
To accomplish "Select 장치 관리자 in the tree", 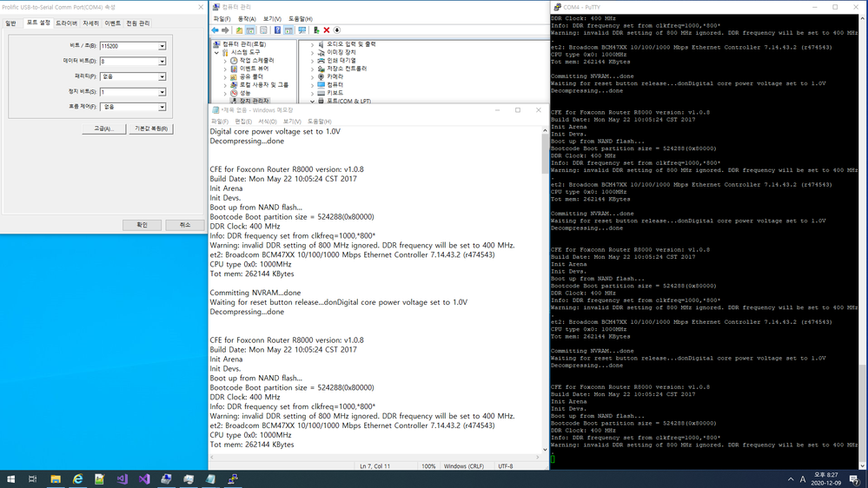I will [254, 101].
